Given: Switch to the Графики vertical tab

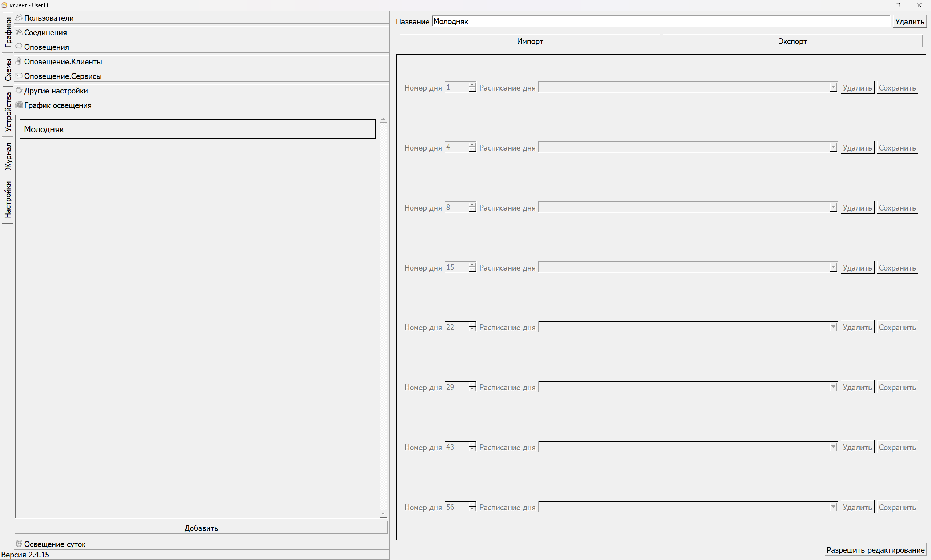Looking at the screenshot, I should coord(8,32).
